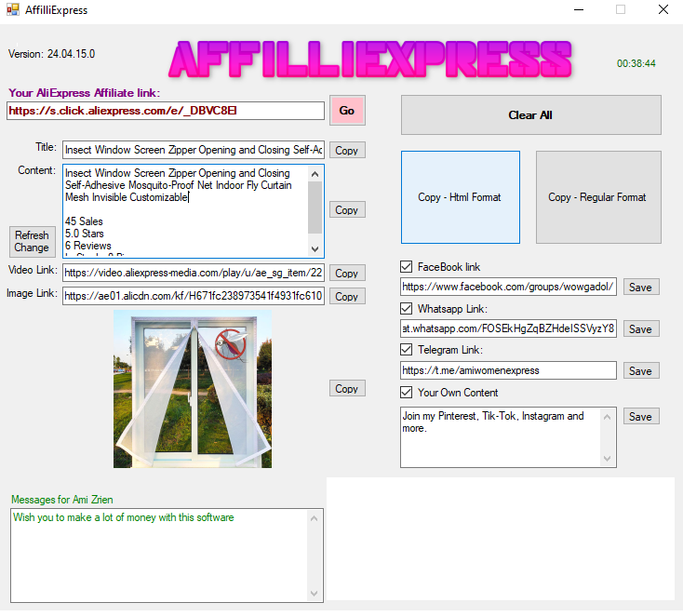Image resolution: width=683 pixels, height=616 pixels.
Task: Click Copy - Html Format button
Action: [461, 197]
